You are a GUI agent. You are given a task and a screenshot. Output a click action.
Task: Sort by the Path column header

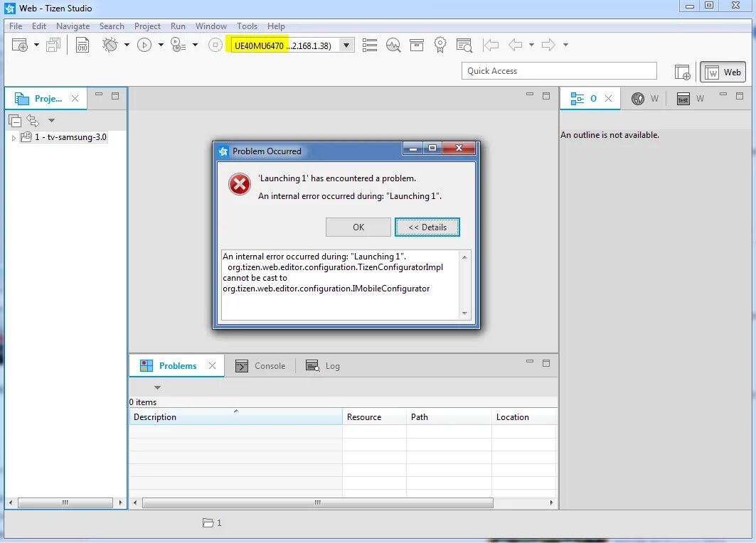[x=449, y=416]
